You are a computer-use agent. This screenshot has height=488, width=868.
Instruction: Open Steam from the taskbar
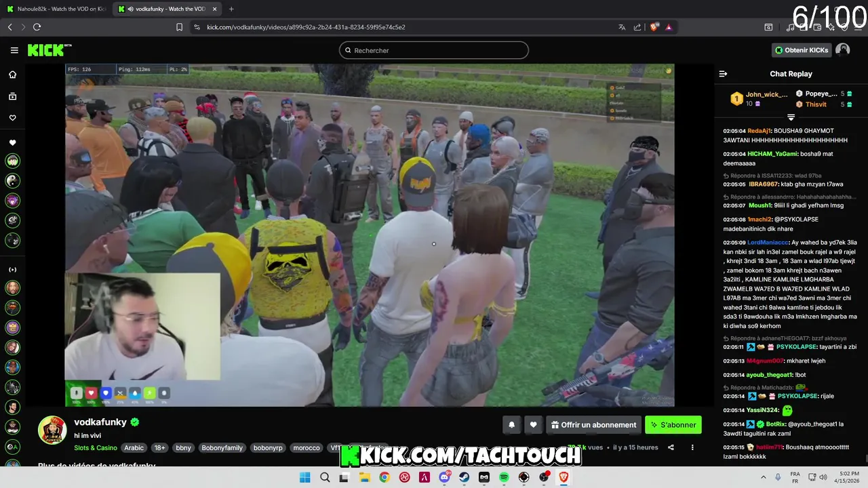pyautogui.click(x=464, y=477)
